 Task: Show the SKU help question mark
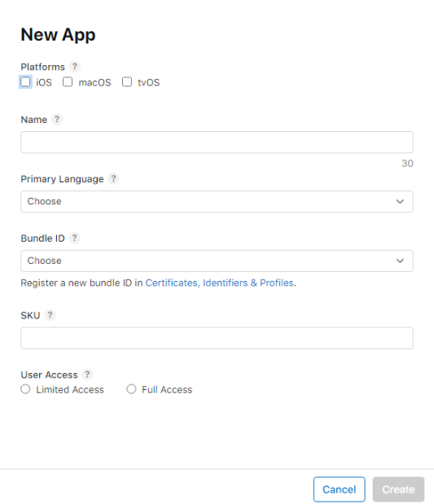pyautogui.click(x=50, y=315)
